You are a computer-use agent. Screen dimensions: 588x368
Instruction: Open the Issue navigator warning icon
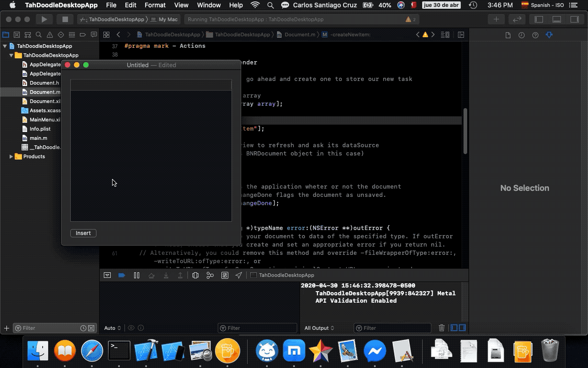pyautogui.click(x=50, y=34)
